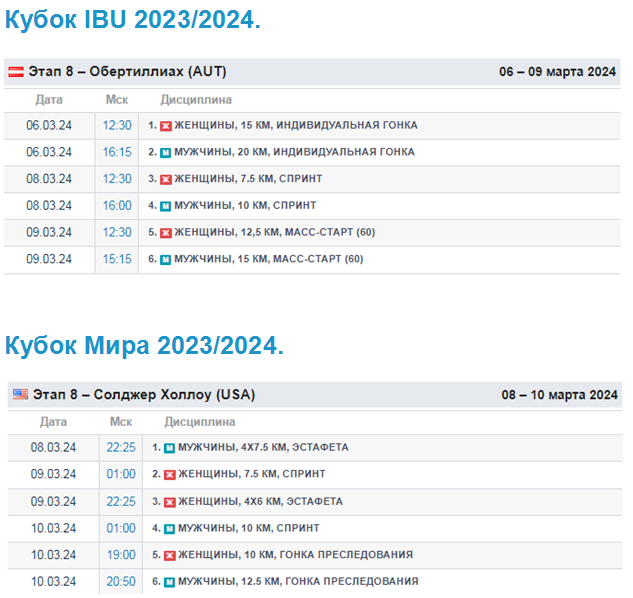This screenshot has height=598, width=633.
Task: Open МУЖЧИНЫ, 4X7.5 КМ, ЭСТАФЕТА
Action: pos(263,447)
